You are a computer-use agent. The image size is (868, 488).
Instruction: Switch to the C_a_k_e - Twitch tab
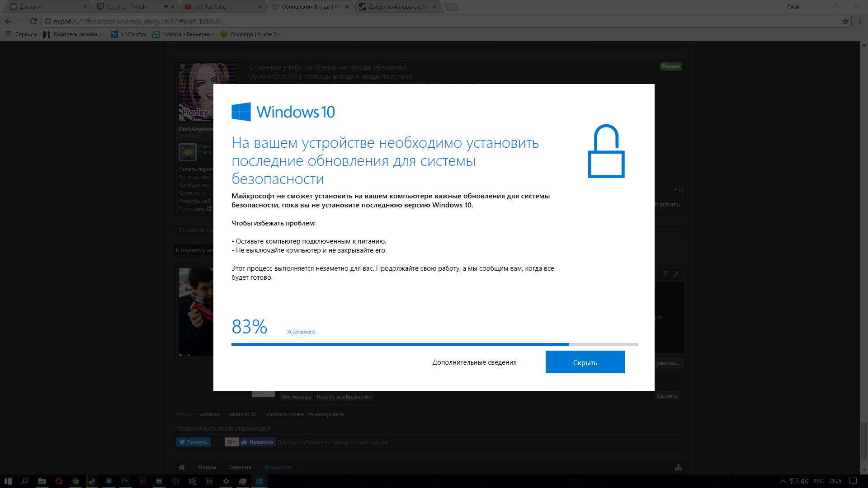click(x=136, y=7)
